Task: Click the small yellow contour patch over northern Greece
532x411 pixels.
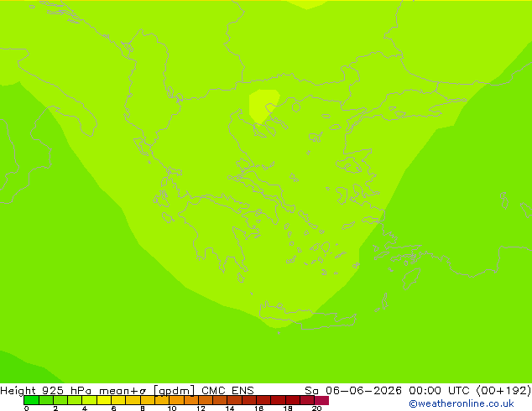Action: (x=263, y=106)
